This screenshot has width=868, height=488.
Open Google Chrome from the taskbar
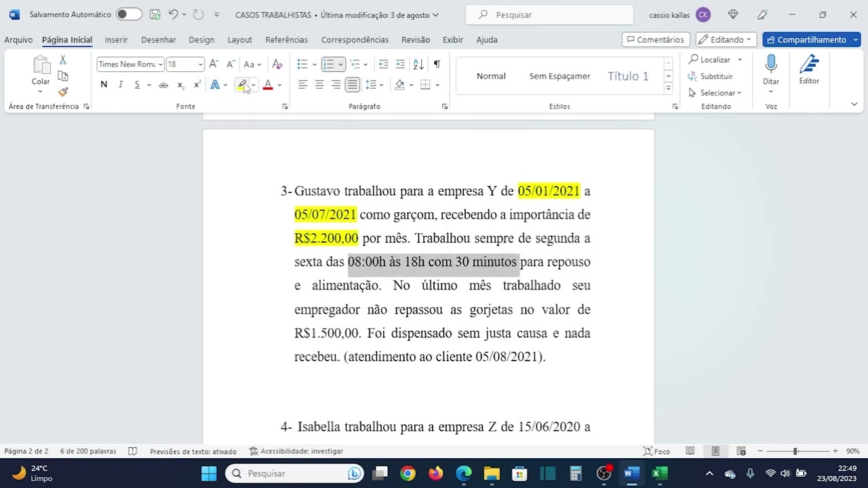click(408, 473)
